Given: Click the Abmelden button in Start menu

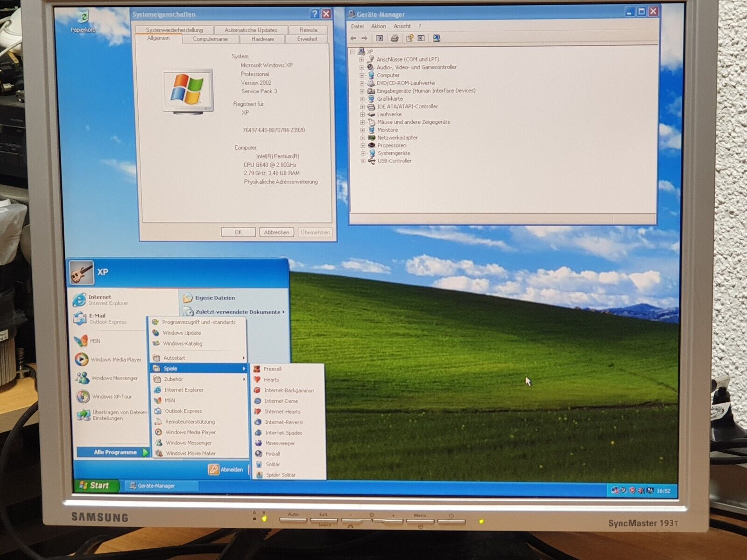Looking at the screenshot, I should tap(226, 469).
